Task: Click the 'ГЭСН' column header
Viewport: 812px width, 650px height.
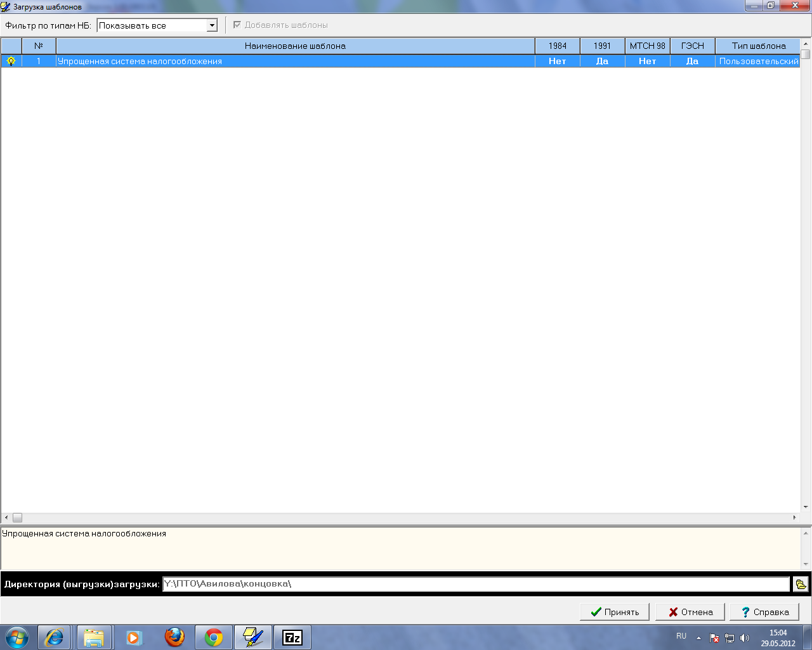Action: tap(693, 46)
